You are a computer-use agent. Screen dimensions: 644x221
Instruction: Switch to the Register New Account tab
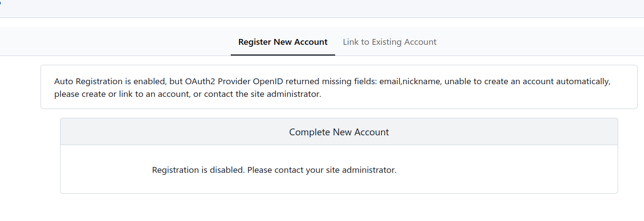pos(282,42)
